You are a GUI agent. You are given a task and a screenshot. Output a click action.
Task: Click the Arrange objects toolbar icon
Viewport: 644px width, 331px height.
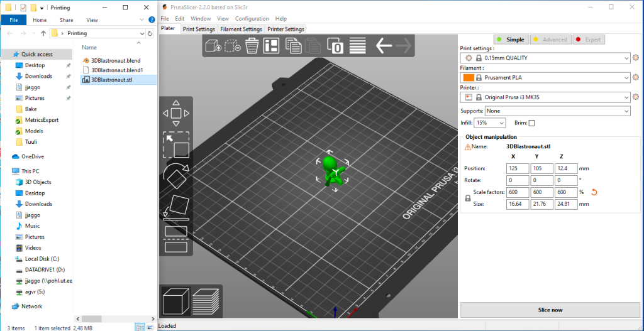point(272,45)
